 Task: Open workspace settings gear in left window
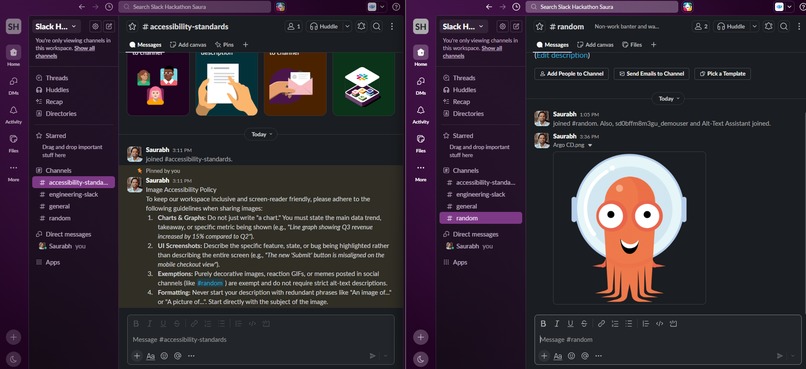pos(95,26)
